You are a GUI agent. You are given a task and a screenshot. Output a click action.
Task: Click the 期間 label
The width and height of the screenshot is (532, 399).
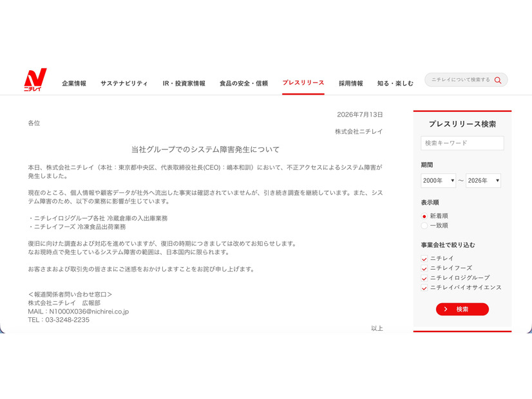(427, 165)
